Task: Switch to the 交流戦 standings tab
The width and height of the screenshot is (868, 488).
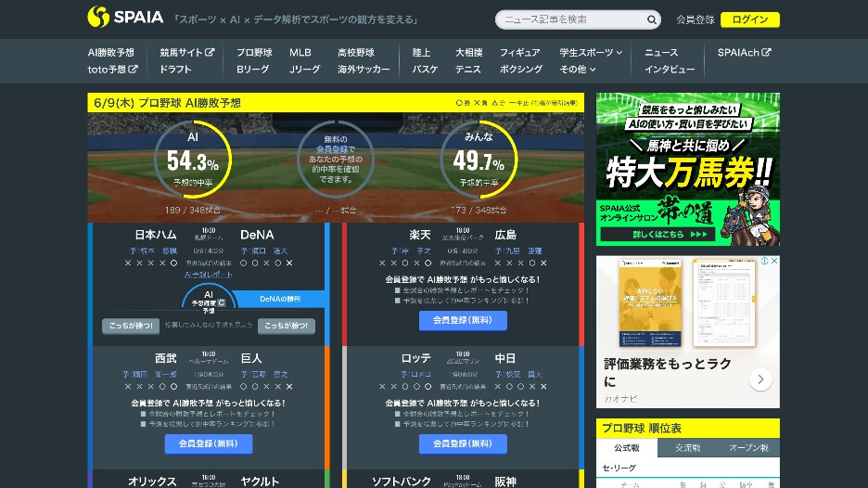Action: (687, 448)
